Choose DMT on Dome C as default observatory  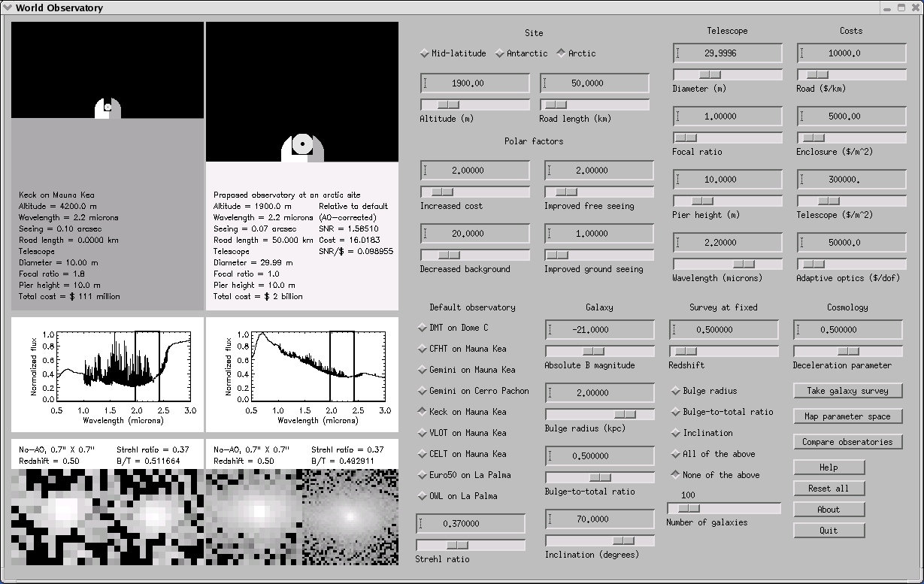(423, 328)
